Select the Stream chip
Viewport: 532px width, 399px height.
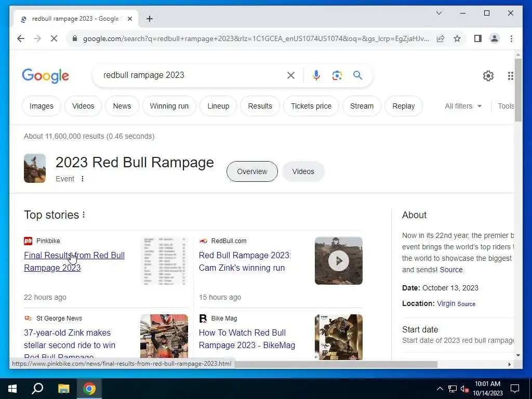(x=362, y=106)
